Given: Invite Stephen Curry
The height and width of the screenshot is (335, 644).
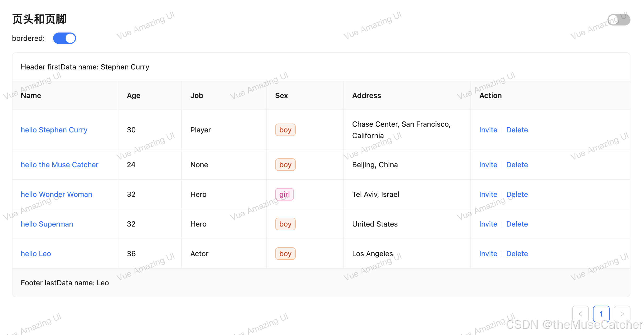Looking at the screenshot, I should [x=488, y=130].
